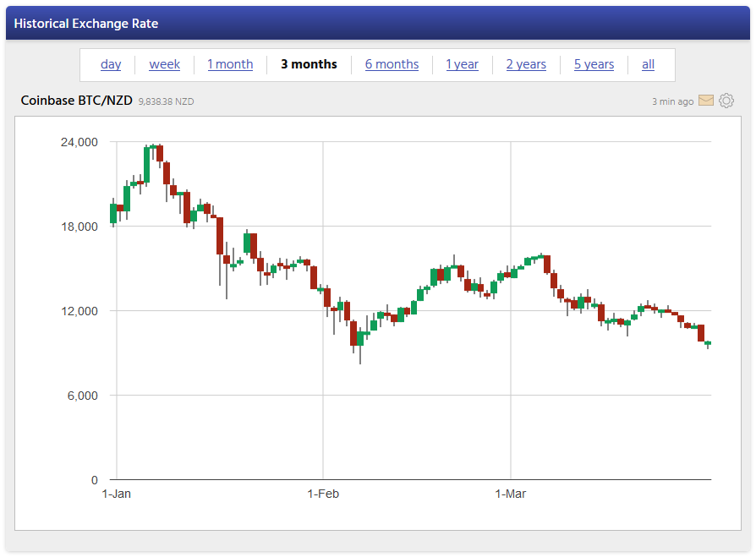Click the '3 min ago' timestamp

click(x=672, y=101)
